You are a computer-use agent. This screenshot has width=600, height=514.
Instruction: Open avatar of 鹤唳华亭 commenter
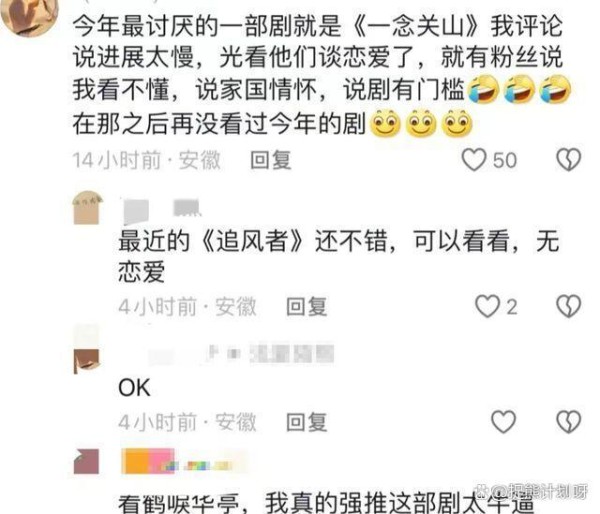[86, 461]
